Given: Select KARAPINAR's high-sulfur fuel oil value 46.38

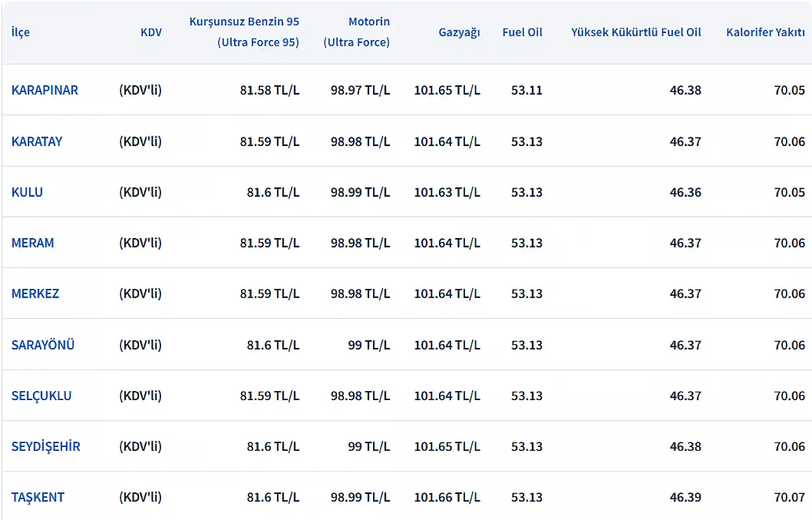Looking at the screenshot, I should (686, 90).
